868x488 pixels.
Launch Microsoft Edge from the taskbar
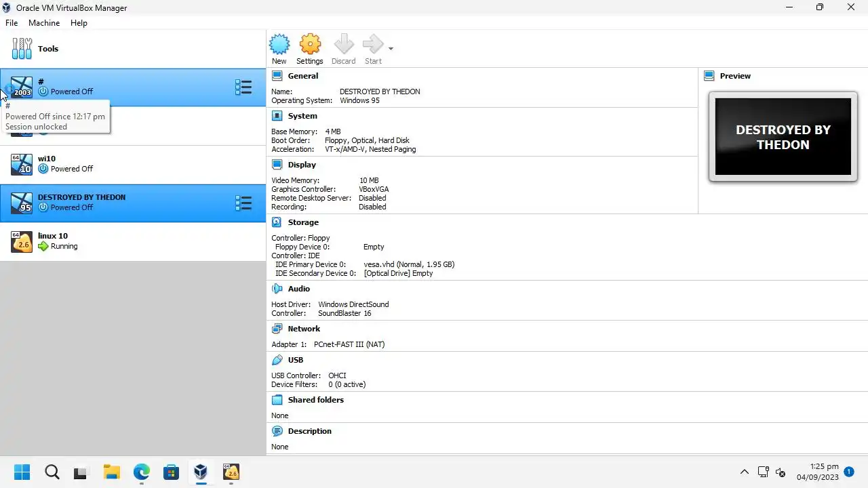pos(141,472)
